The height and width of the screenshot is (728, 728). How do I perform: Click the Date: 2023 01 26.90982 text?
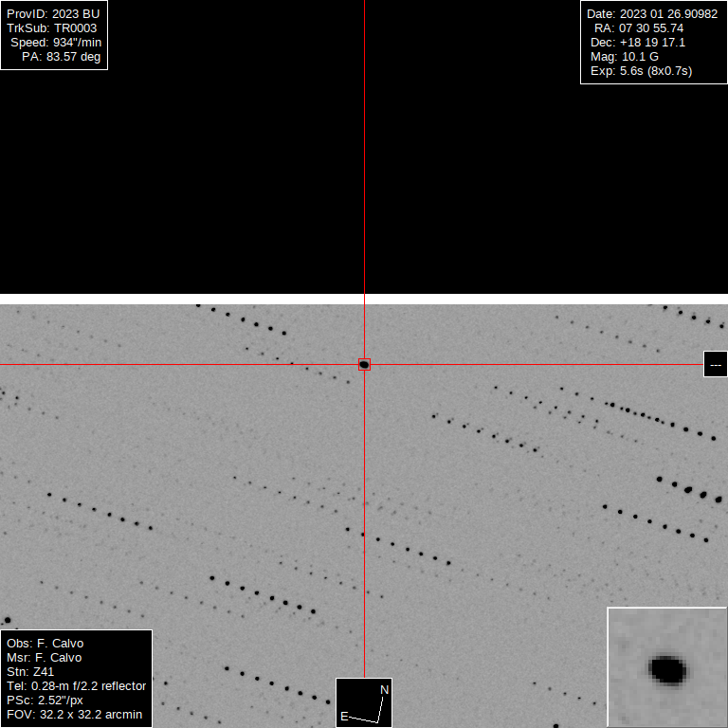(652, 14)
